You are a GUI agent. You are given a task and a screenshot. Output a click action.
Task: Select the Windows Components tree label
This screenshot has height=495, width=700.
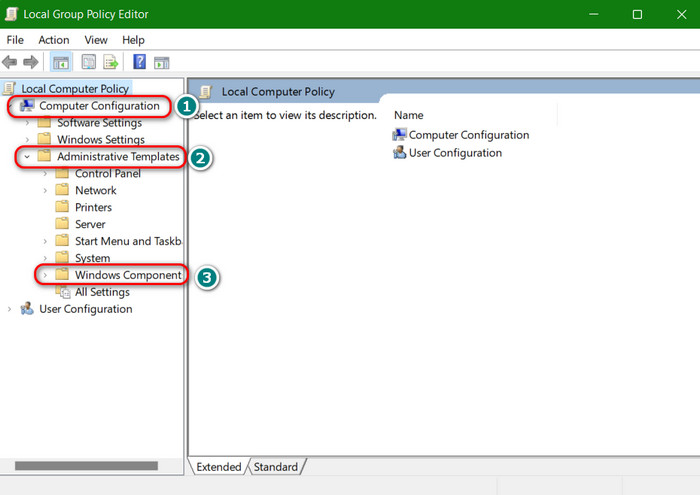129,275
